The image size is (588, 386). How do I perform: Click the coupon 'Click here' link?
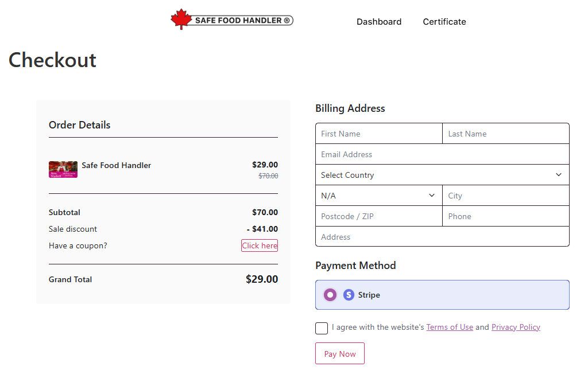(x=260, y=245)
